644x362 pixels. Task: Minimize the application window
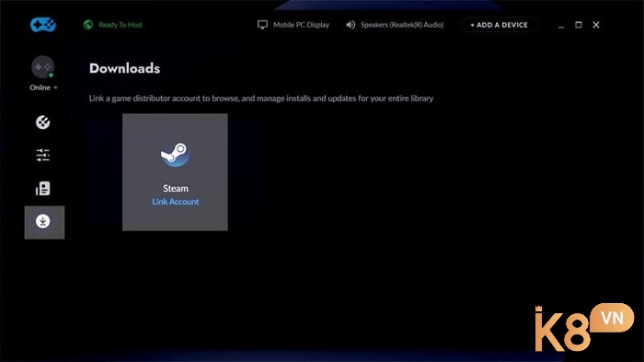coord(561,26)
